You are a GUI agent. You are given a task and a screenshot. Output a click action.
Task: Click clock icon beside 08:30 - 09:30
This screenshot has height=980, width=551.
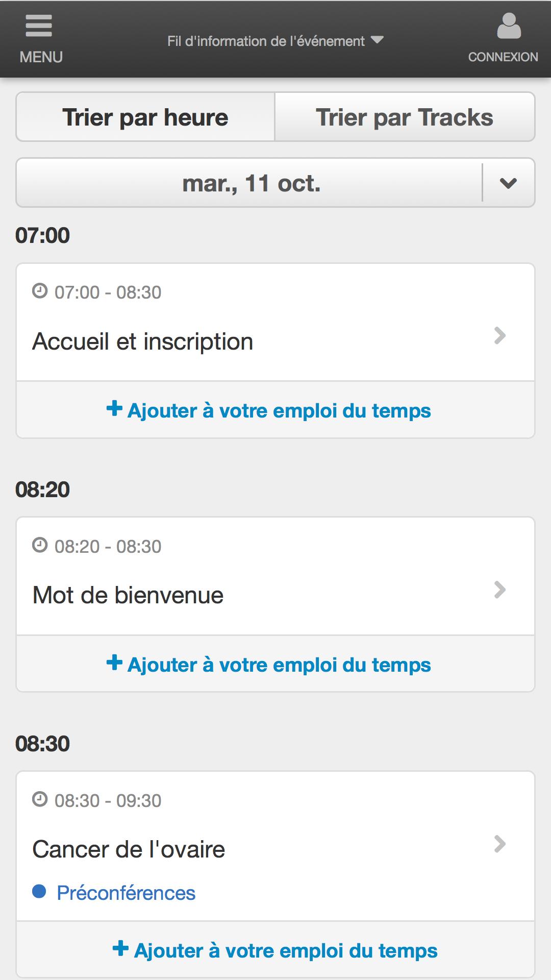pyautogui.click(x=40, y=799)
